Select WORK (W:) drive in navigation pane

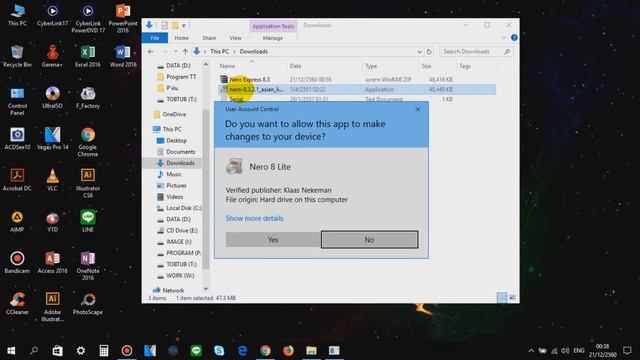pos(180,276)
